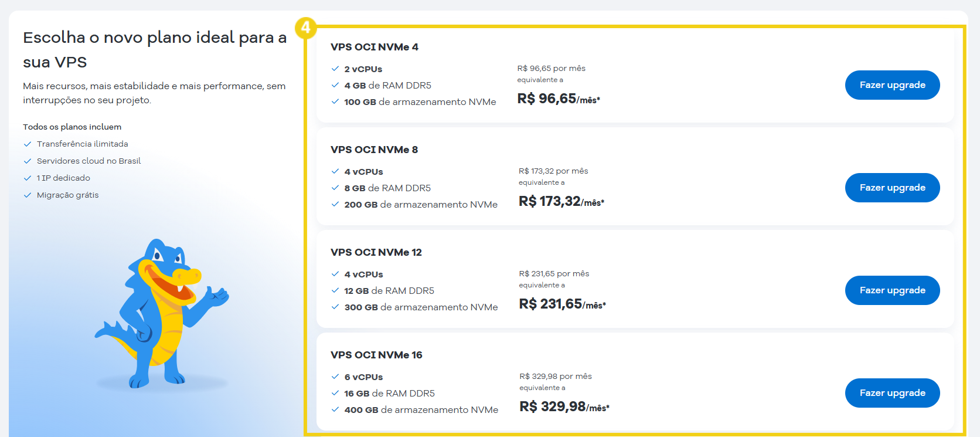Click checkmark beside 4 GB de RAM DDR5
Screen dimensions: 980x437
[335, 85]
